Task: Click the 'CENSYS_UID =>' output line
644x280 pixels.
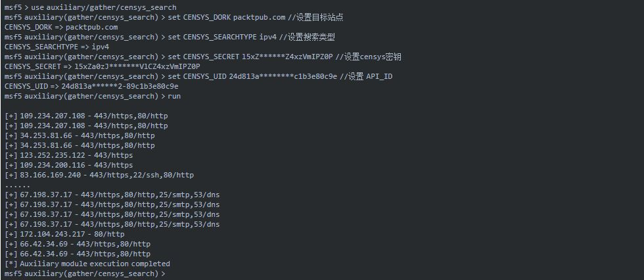Action: coord(91,86)
